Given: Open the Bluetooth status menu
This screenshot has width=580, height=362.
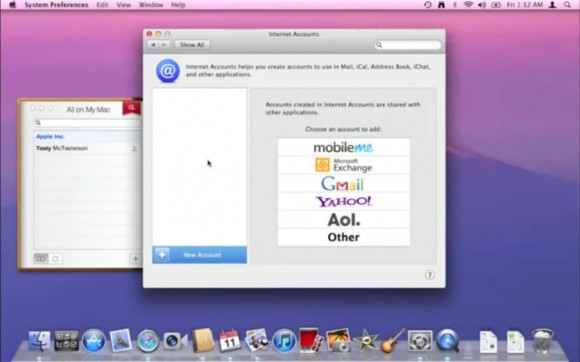Looking at the screenshot, I should 455,5.
